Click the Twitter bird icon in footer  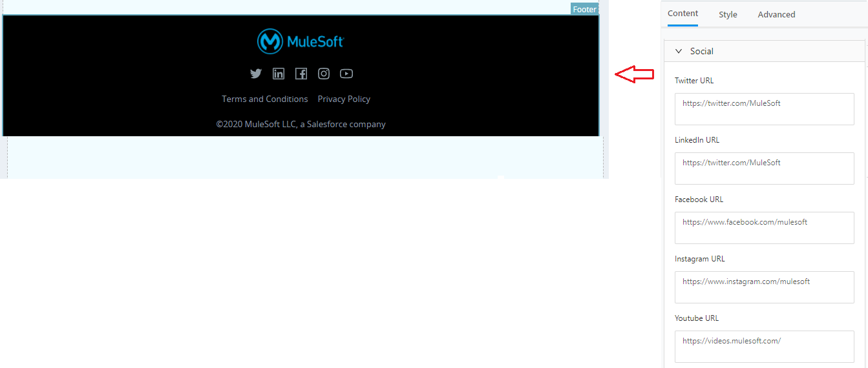coord(256,74)
